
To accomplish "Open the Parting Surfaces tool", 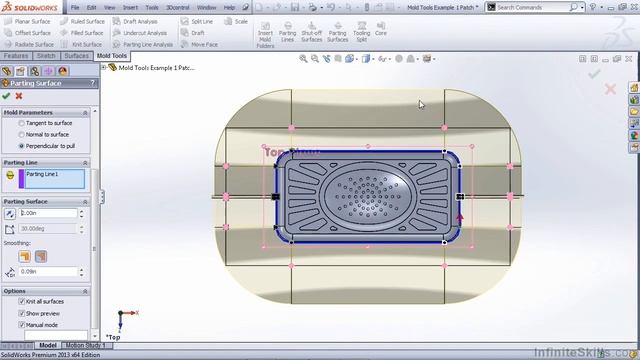I will click(338, 32).
